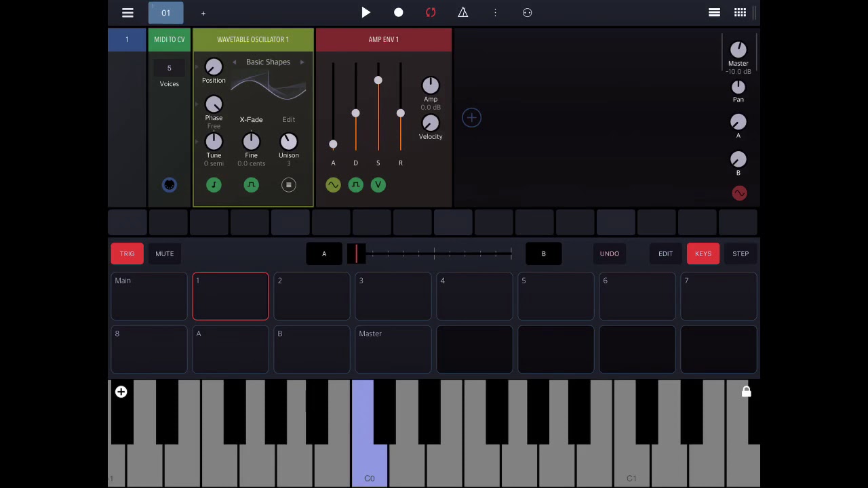
Task: Click the green gate input in Amp Env
Action: [x=355, y=184]
